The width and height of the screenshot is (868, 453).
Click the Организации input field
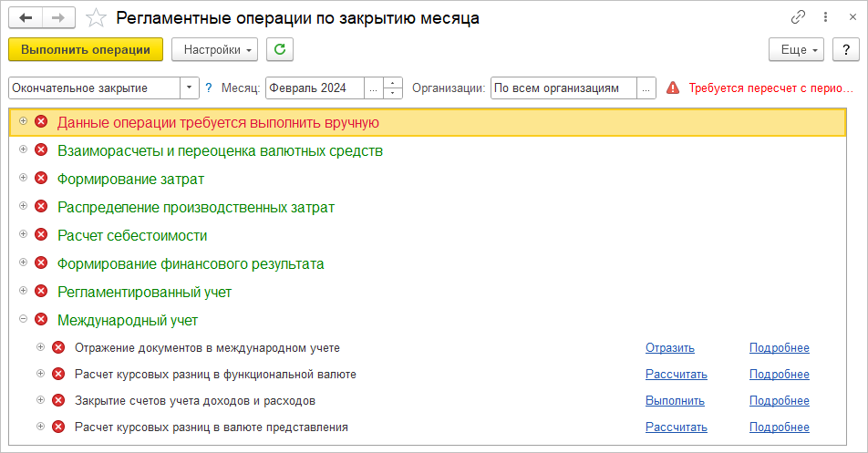563,88
